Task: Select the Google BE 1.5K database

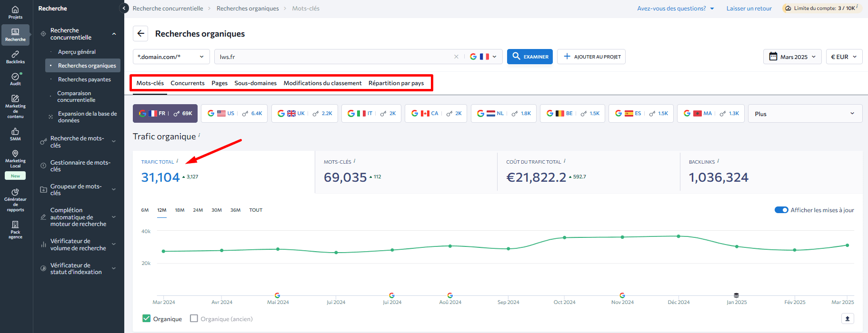Action: coord(572,113)
